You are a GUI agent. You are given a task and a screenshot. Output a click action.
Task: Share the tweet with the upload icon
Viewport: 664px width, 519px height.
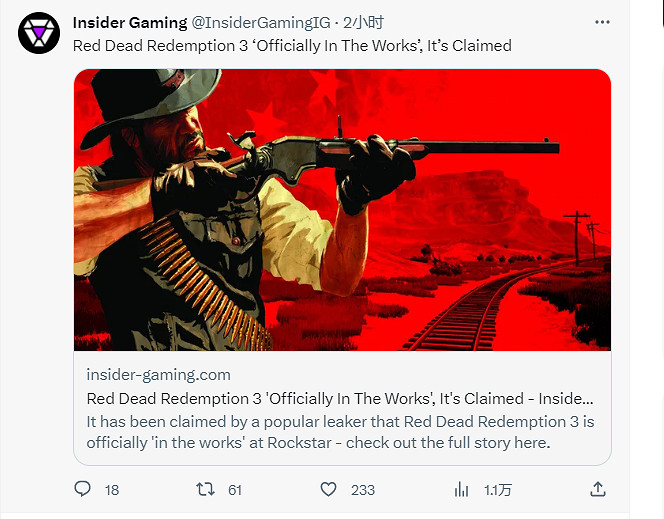[598, 489]
